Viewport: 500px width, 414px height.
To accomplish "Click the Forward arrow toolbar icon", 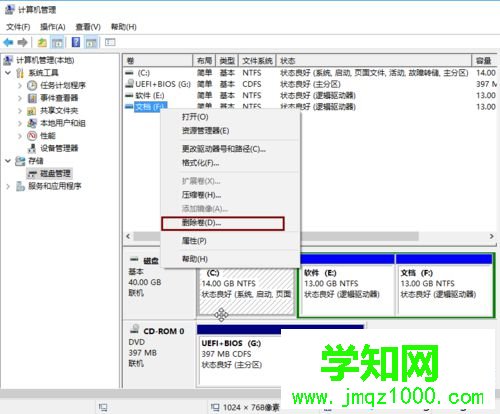I will point(22,42).
